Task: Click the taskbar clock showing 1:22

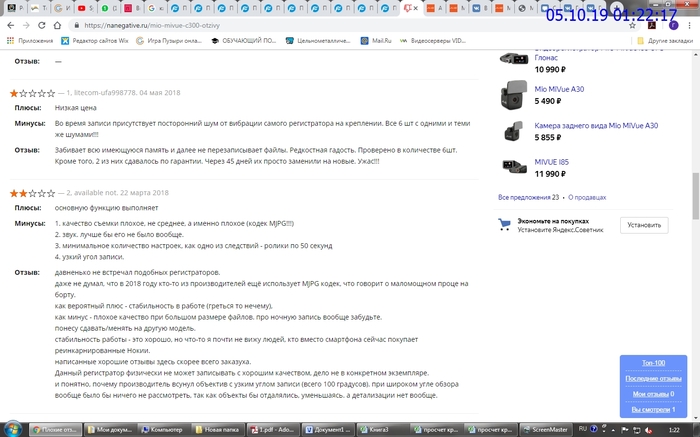Action: coord(674,430)
